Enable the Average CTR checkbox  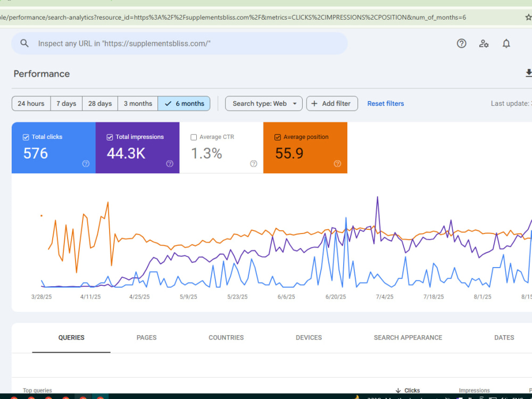(x=194, y=137)
